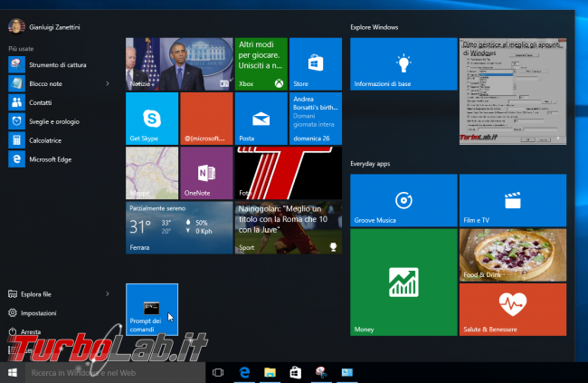Image resolution: width=588 pixels, height=383 pixels.
Task: Open Salute & Benessere tile
Action: click(x=513, y=310)
